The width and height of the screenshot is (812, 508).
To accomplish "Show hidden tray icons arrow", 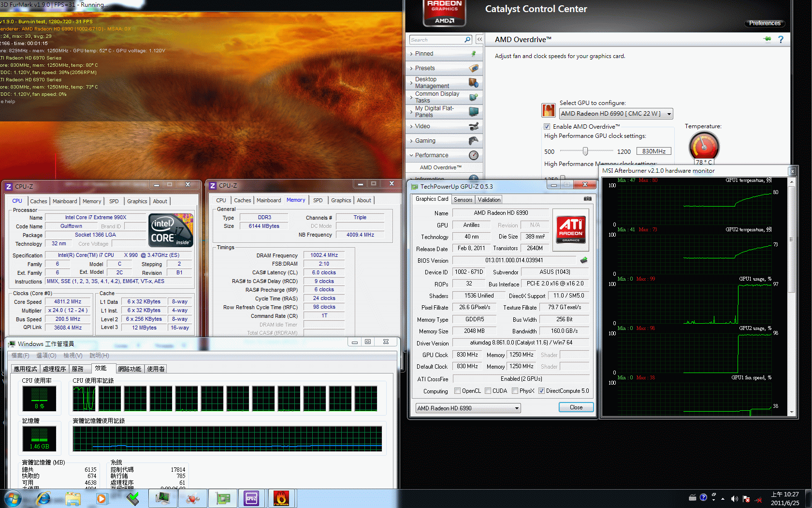I will [723, 499].
